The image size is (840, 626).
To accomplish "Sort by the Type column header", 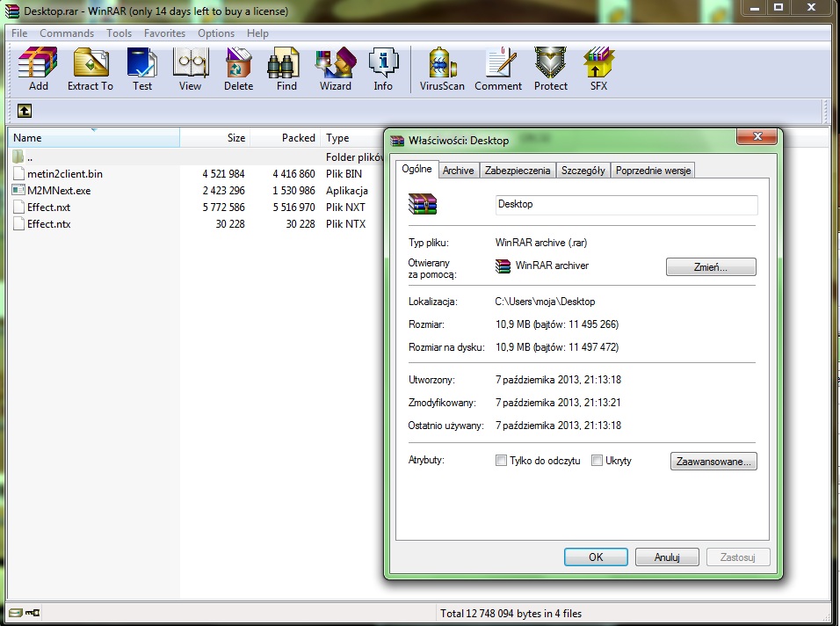I will pyautogui.click(x=352, y=138).
